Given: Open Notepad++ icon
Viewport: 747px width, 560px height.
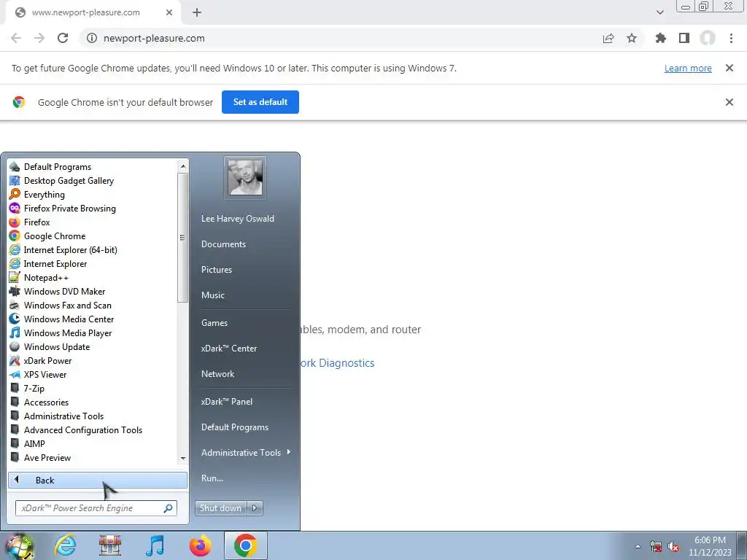Looking at the screenshot, I should (x=15, y=277).
